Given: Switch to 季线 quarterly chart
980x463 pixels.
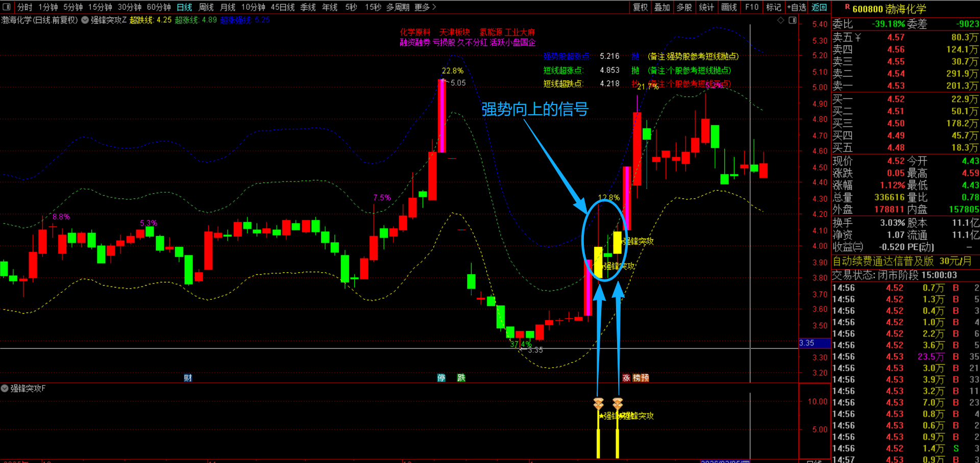Looking at the screenshot, I should tap(308, 7).
